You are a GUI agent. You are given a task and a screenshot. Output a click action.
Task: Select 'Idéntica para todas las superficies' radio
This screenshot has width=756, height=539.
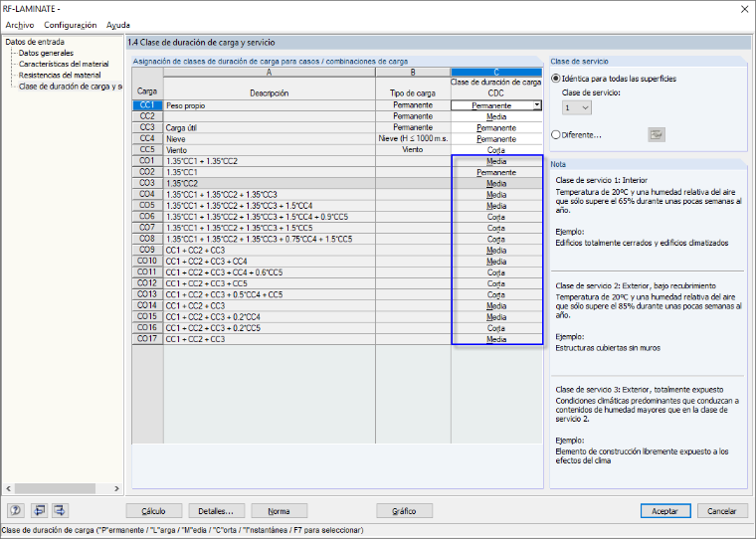point(556,79)
